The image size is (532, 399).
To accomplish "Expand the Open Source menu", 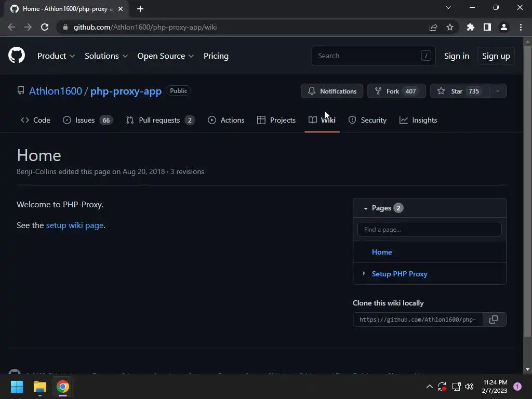I will click(x=166, y=56).
